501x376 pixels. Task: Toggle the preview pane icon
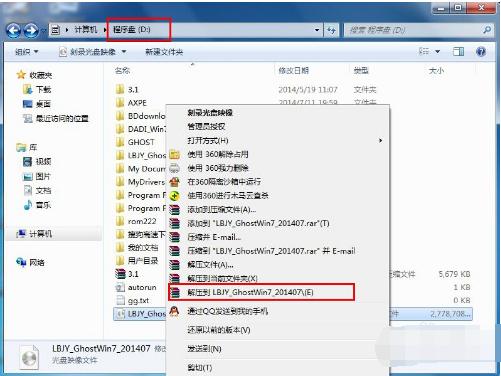pyautogui.click(x=458, y=52)
